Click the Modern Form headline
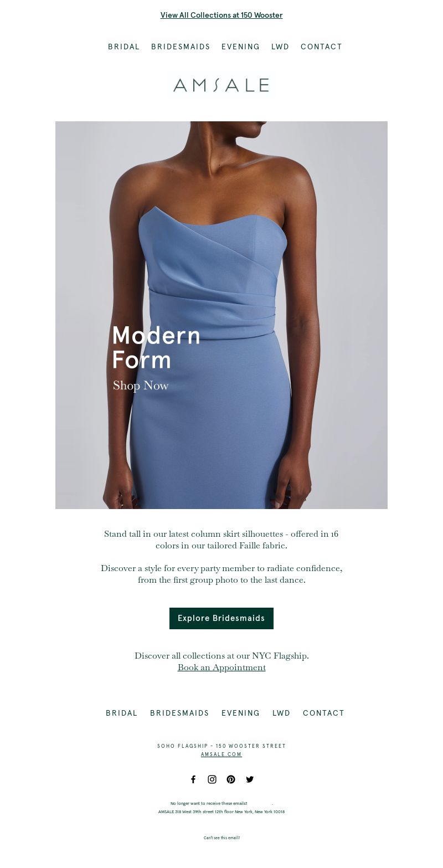Image resolution: width=443 pixels, height=868 pixels. [156, 347]
